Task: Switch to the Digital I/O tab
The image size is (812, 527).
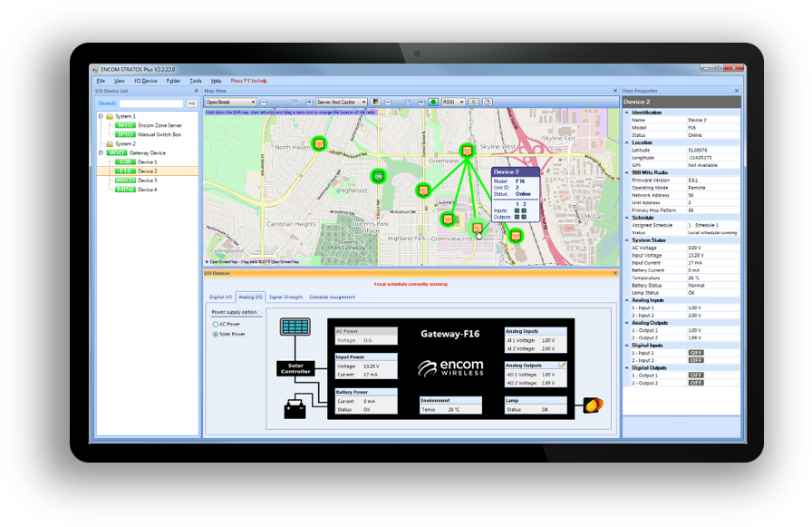Action: coord(220,297)
